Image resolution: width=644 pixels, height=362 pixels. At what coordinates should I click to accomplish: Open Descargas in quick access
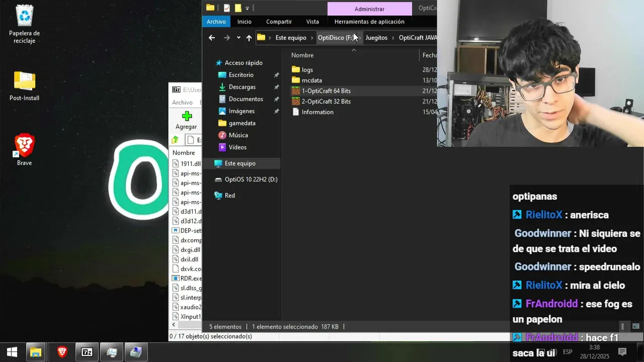pos(242,87)
